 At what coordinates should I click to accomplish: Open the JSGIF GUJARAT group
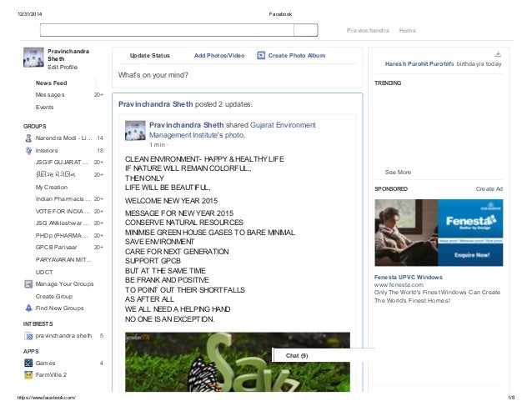tap(62, 162)
